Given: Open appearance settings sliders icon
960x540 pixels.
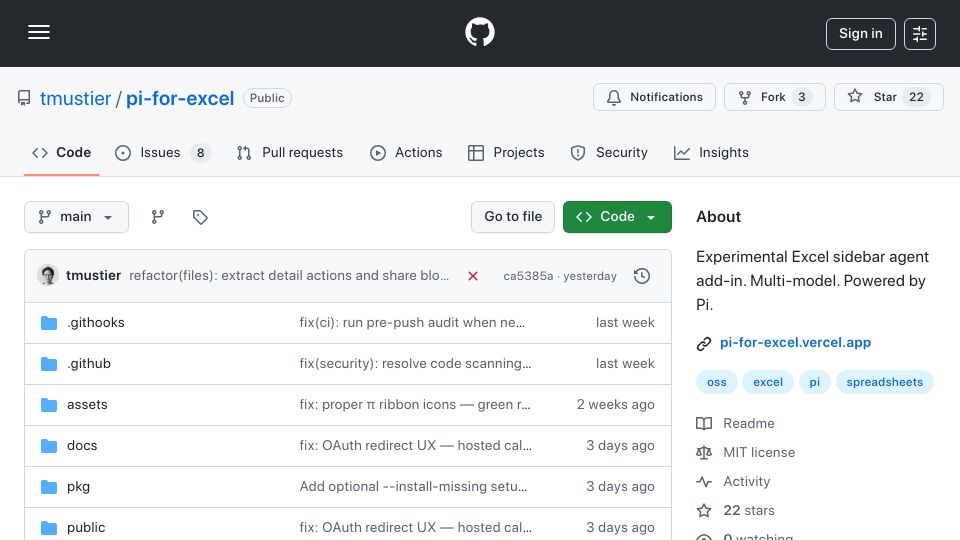Looking at the screenshot, I should (920, 34).
